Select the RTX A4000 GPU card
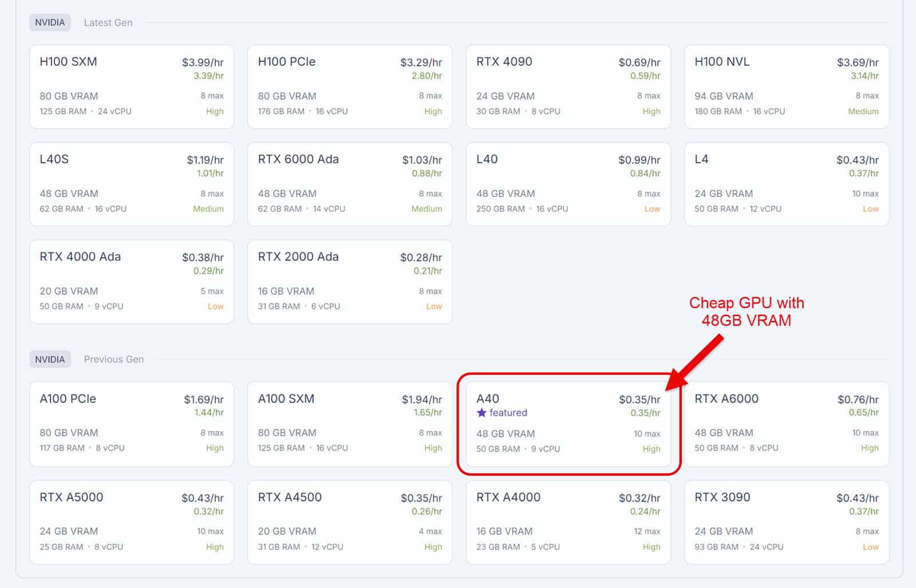Image resolution: width=916 pixels, height=588 pixels. point(568,522)
